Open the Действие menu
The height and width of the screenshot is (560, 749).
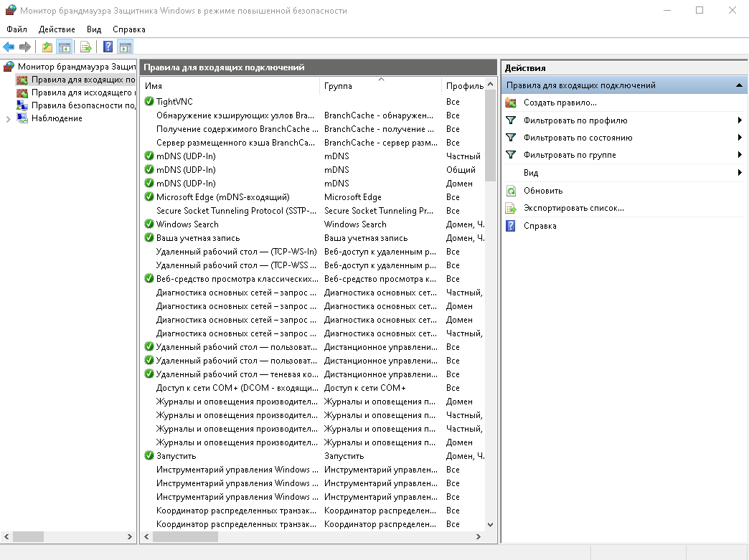pyautogui.click(x=57, y=29)
